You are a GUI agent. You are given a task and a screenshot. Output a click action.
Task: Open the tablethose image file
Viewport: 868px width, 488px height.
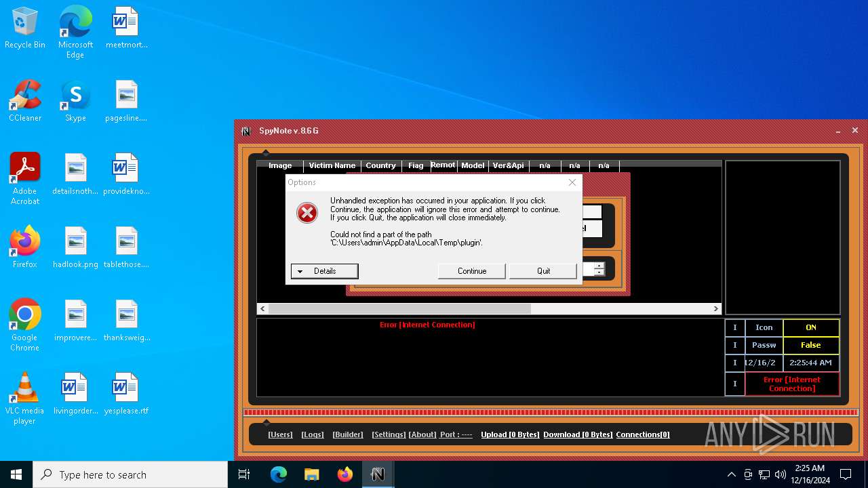click(x=126, y=247)
